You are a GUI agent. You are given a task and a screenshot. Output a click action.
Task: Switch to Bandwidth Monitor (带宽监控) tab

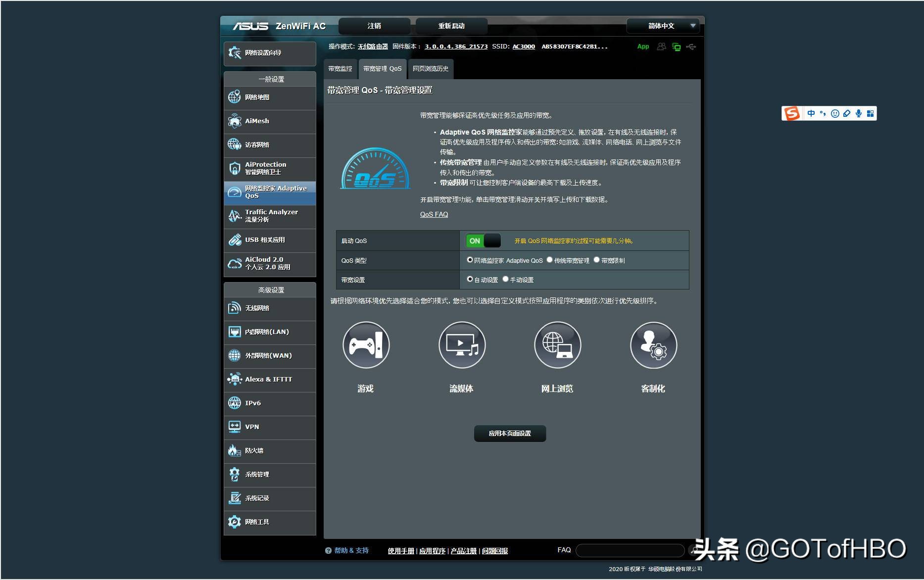click(x=340, y=69)
